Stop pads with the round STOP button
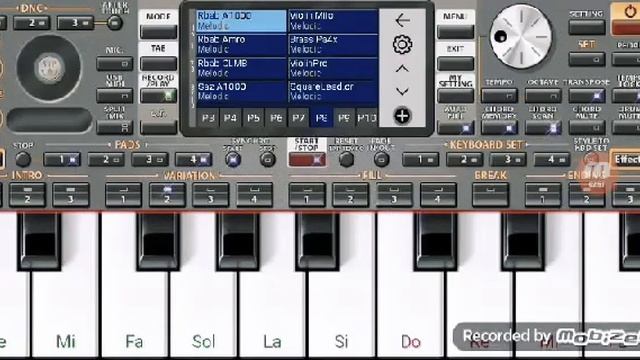Image resolution: width=640 pixels, height=360 pixels. pyautogui.click(x=23, y=159)
